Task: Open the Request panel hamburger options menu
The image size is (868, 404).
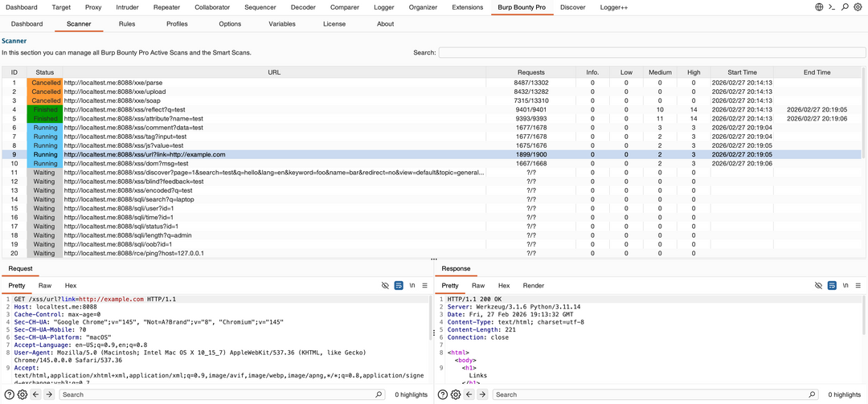Action: coord(424,285)
